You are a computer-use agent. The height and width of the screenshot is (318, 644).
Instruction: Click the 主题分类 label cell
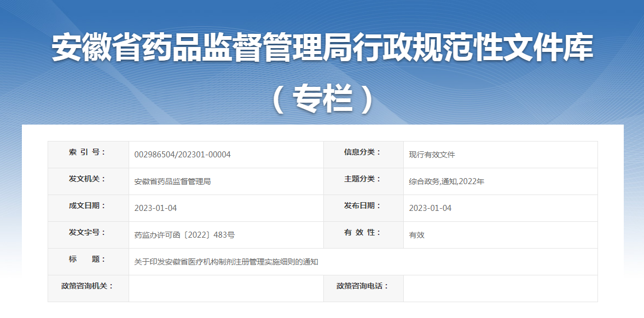(x=363, y=181)
